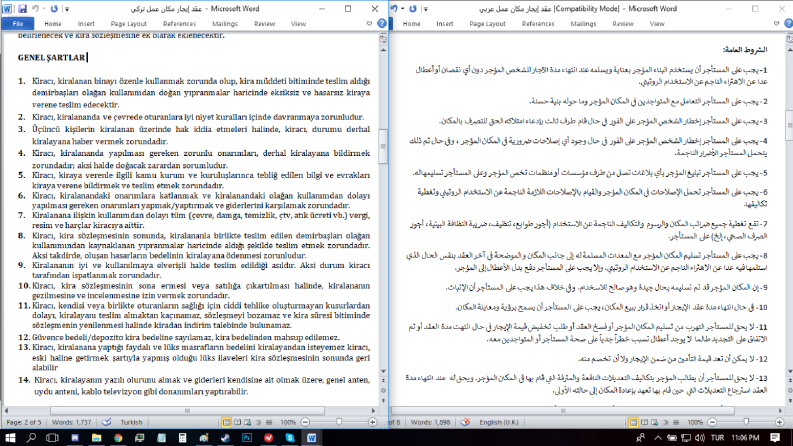Click horizontal scrollbar thumb in Turkish window

(187, 411)
